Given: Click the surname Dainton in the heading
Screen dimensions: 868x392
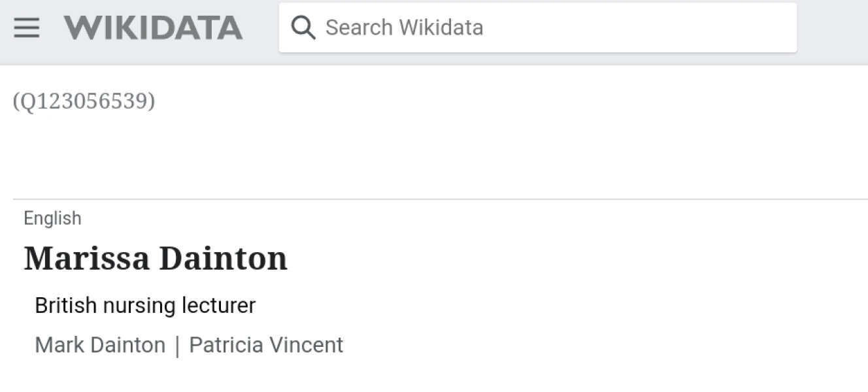Looking at the screenshot, I should 223,258.
